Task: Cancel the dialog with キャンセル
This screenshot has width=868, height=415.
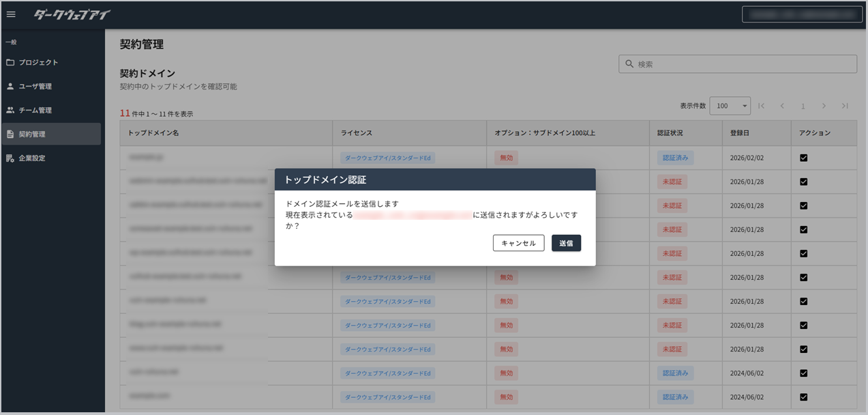Action: pyautogui.click(x=518, y=242)
